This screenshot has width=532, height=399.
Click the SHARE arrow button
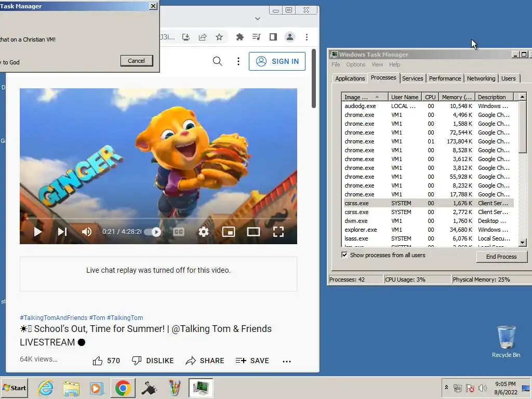pos(205,361)
